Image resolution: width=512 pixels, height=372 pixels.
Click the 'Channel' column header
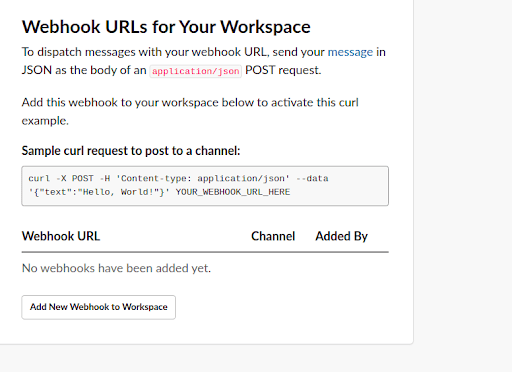click(x=273, y=236)
